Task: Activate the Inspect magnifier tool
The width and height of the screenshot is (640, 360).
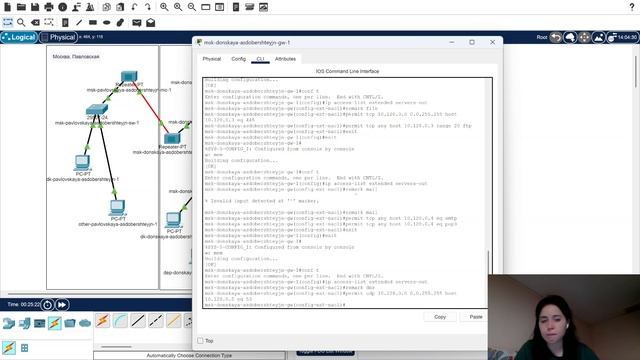Action: click(21, 22)
